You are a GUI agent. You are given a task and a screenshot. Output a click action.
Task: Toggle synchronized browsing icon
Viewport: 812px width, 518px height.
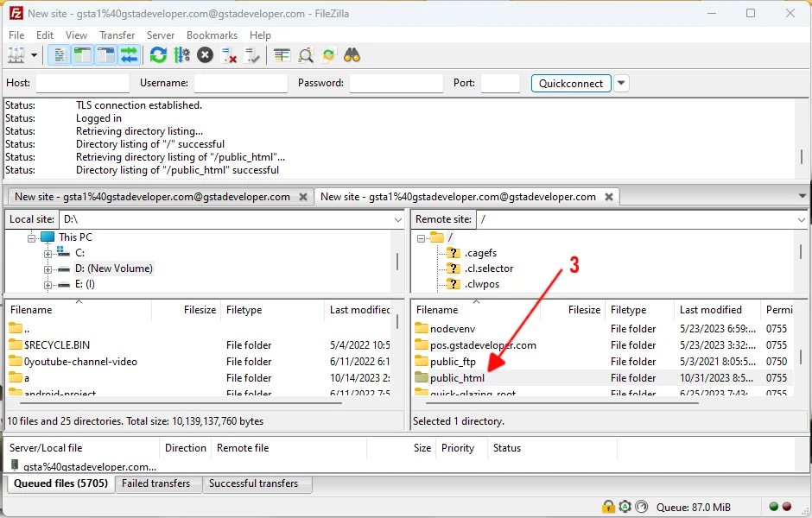click(328, 55)
